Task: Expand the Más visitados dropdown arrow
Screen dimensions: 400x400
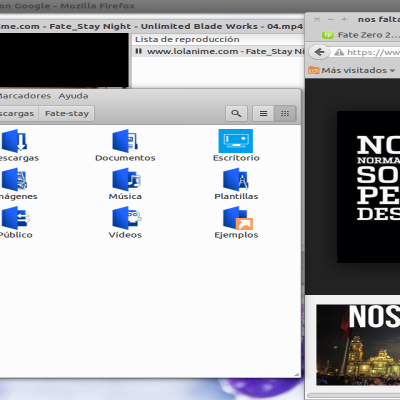Action: (392, 71)
